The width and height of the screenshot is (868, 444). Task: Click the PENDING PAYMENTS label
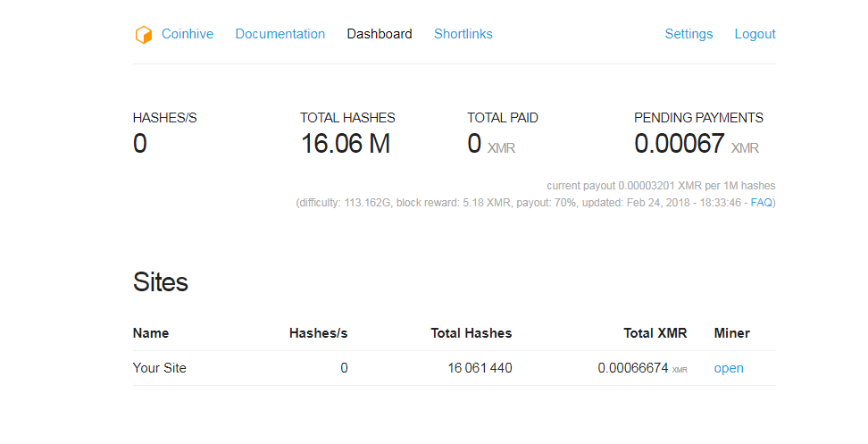point(698,118)
